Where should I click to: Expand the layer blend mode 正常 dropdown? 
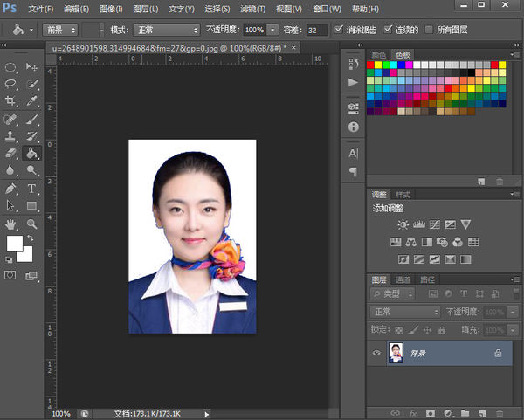click(404, 312)
